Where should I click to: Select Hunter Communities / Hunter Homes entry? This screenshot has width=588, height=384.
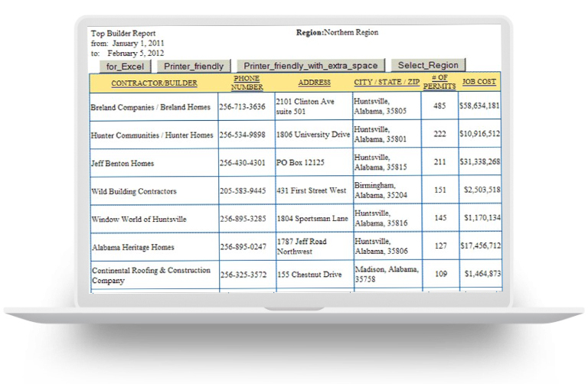point(152,135)
